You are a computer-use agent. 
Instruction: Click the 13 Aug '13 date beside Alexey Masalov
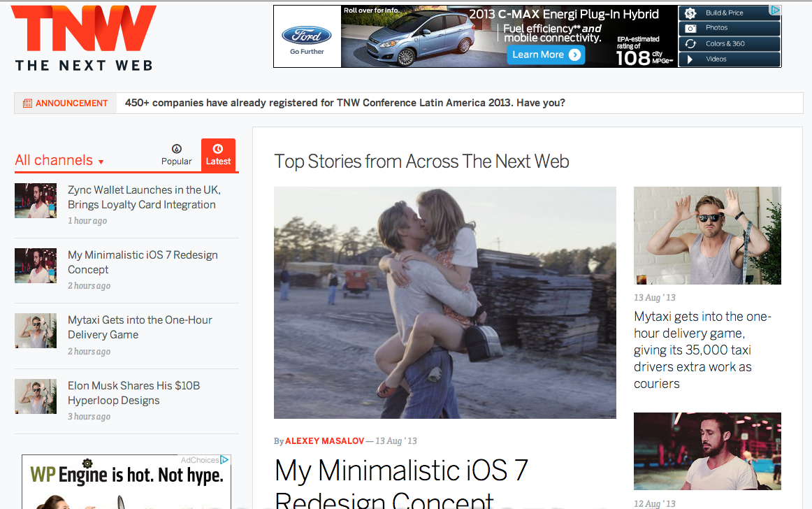click(x=396, y=440)
